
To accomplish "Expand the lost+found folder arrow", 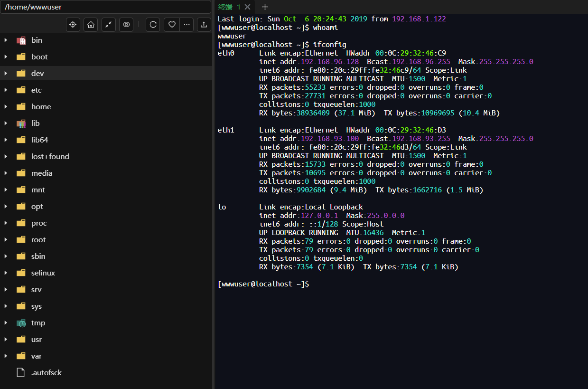I will [x=6, y=156].
